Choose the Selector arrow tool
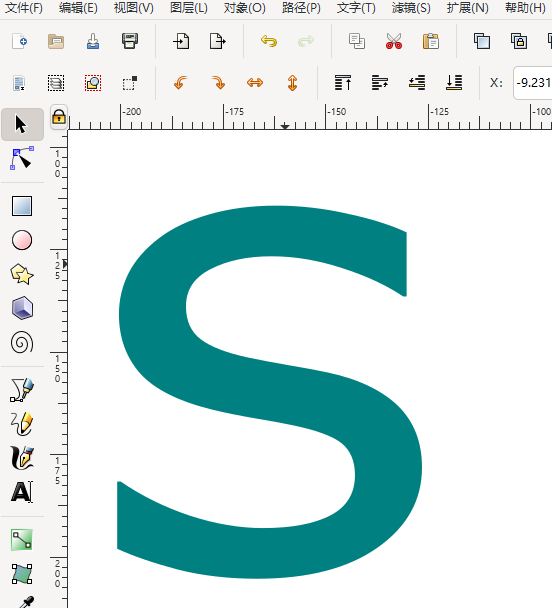The image size is (552, 608). click(x=22, y=124)
